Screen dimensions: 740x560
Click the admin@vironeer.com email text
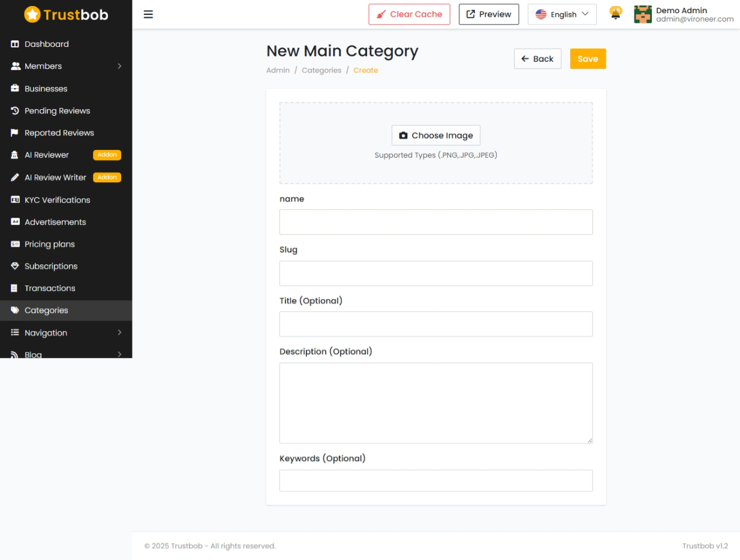[695, 19]
